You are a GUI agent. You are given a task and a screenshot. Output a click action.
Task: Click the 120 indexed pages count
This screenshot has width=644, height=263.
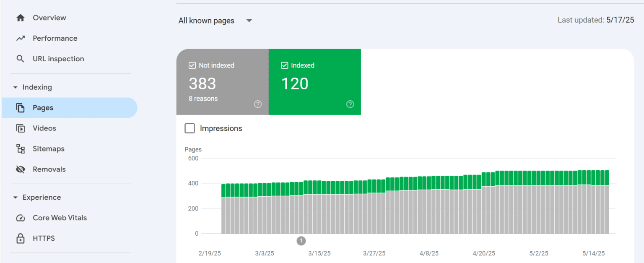pos(295,84)
